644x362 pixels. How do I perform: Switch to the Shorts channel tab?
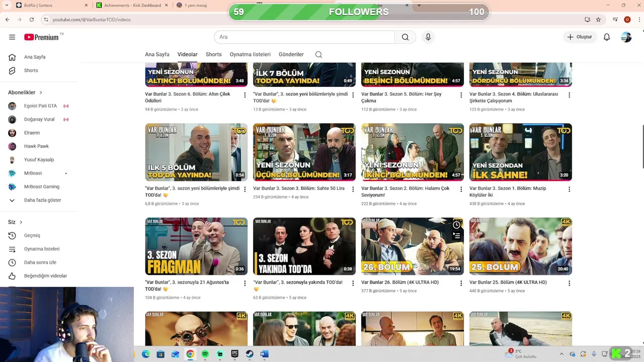(x=213, y=54)
